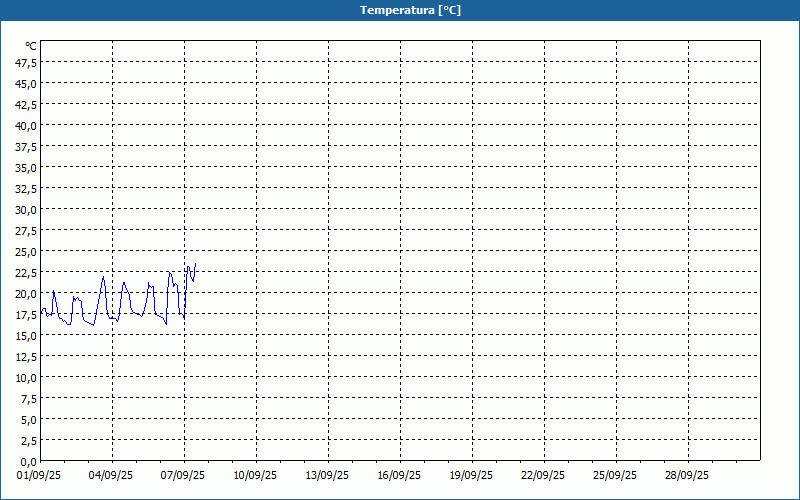800x500 pixels.
Task: Click the 10/09/25 date label
Action: [x=255, y=476]
